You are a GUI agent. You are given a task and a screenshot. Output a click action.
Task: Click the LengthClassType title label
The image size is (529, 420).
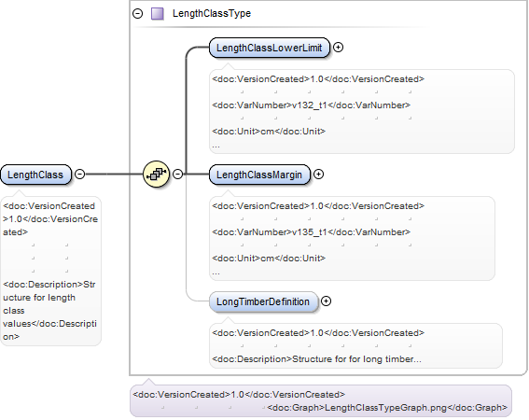pyautogui.click(x=212, y=13)
